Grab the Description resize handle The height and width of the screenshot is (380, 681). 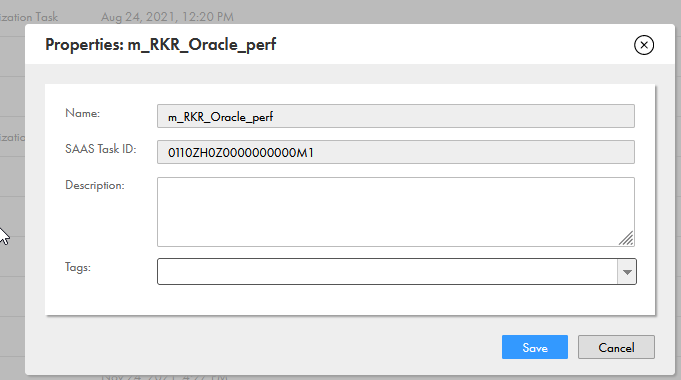[x=626, y=238]
